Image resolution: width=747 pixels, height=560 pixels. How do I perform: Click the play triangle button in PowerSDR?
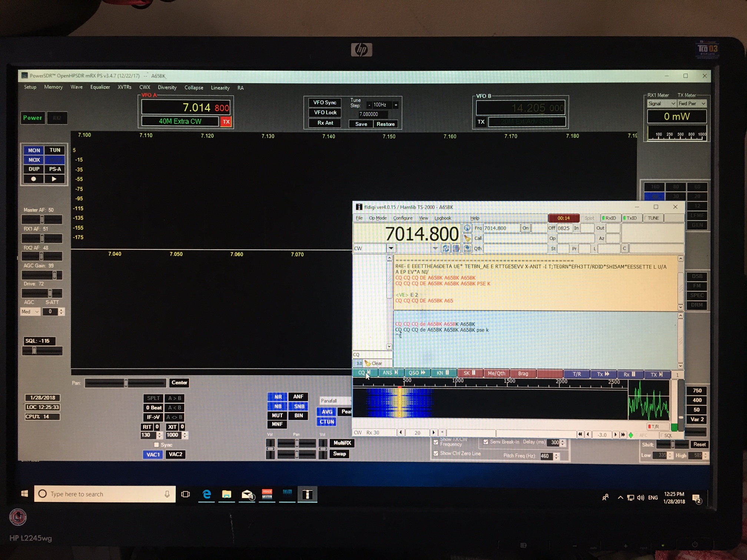point(54,179)
